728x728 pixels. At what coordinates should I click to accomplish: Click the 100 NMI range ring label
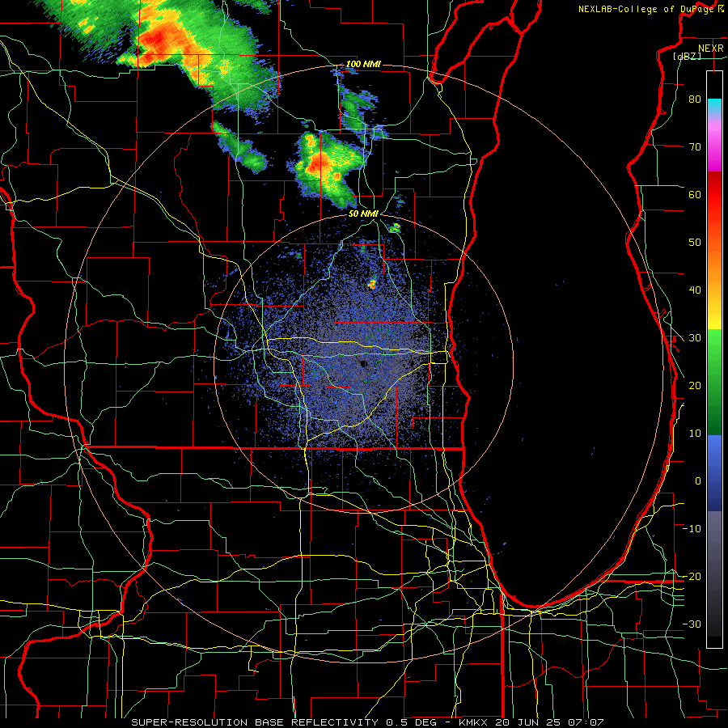pyautogui.click(x=363, y=64)
